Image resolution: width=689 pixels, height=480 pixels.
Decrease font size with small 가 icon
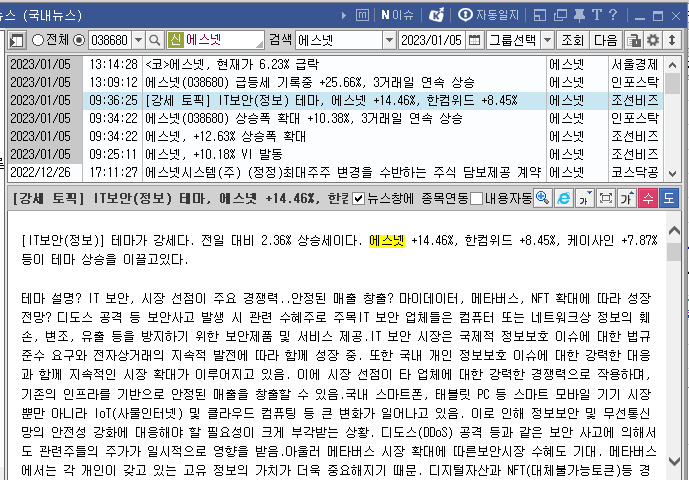click(x=584, y=198)
